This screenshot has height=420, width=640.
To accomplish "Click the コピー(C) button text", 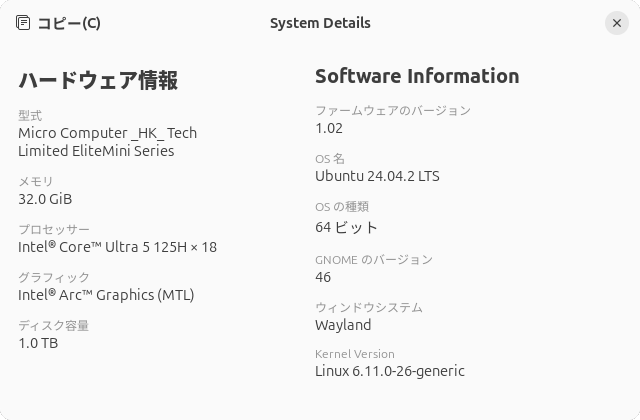I will [x=69, y=23].
